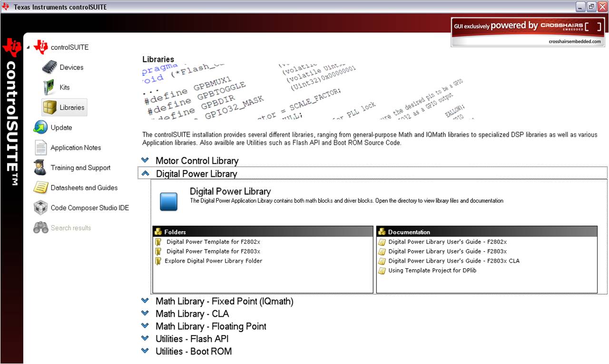Click the Datasheets and Guides notepad icon
Image resolution: width=609 pixels, height=364 pixels.
point(40,188)
